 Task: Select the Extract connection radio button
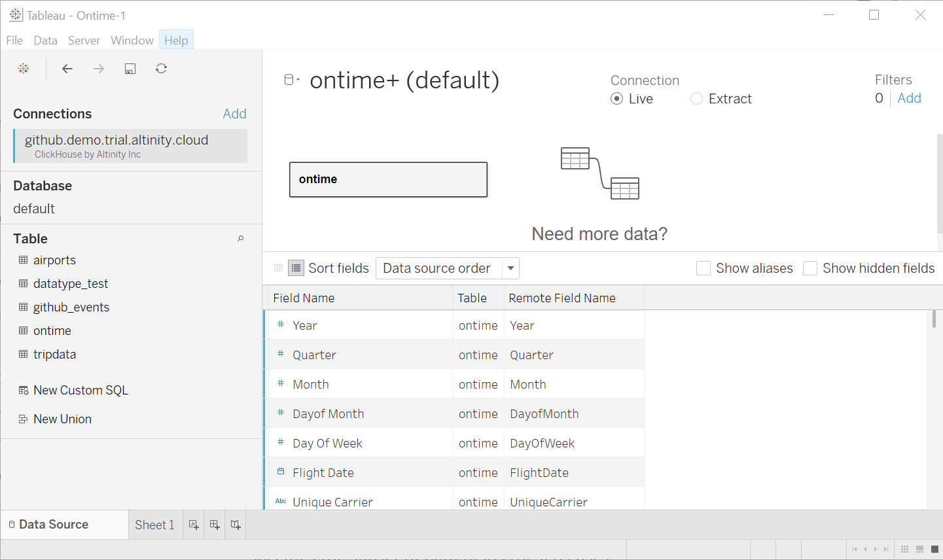click(696, 98)
